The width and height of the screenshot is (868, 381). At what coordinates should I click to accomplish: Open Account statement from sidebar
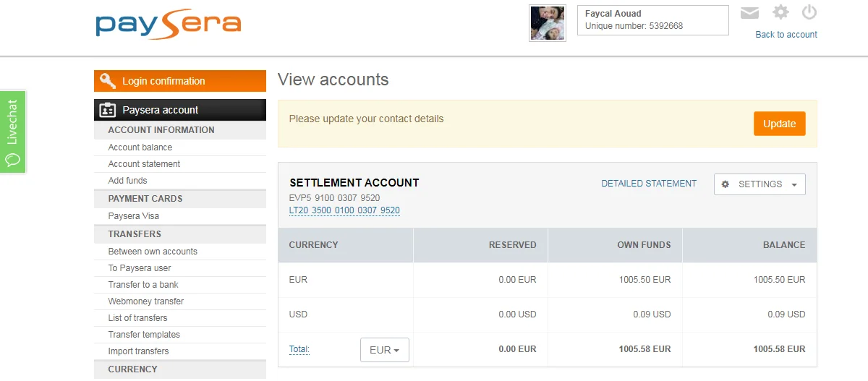pyautogui.click(x=144, y=164)
